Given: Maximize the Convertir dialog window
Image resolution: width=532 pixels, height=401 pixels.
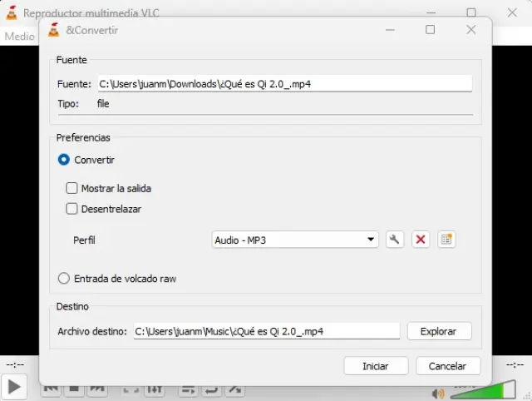Looking at the screenshot, I should (x=430, y=30).
